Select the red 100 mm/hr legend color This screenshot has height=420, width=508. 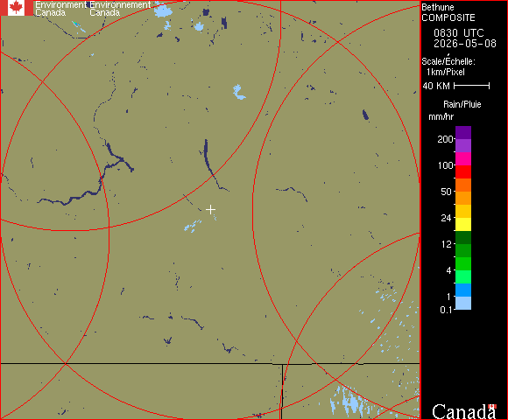463,171
